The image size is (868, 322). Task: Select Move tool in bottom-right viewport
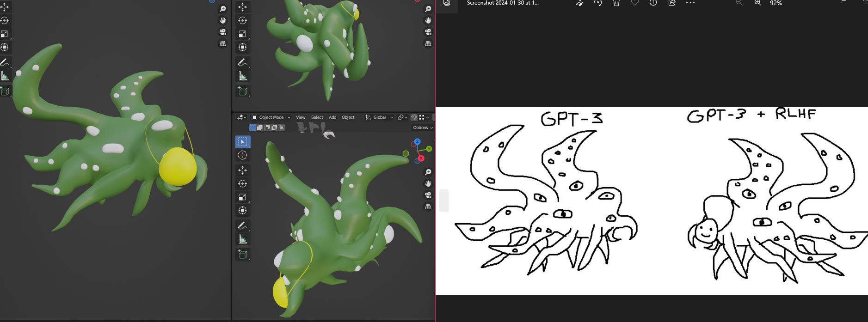point(243,170)
